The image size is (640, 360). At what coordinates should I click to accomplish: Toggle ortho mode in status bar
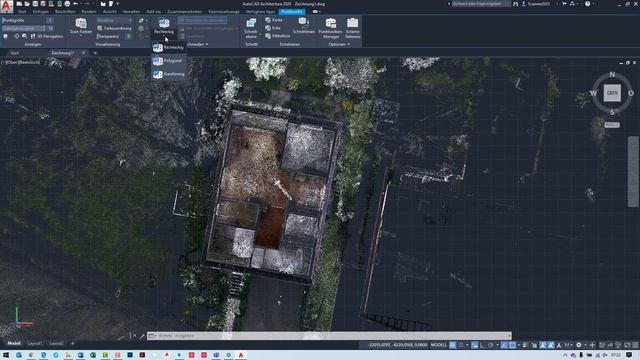[483, 345]
